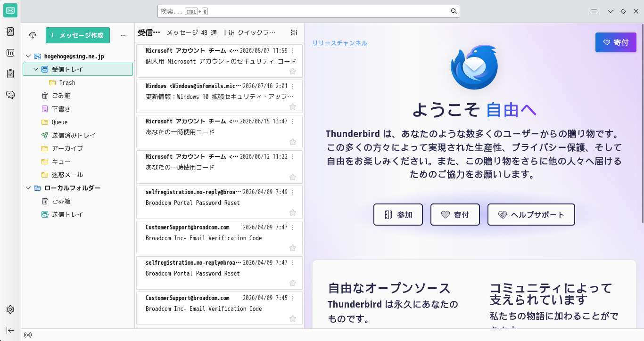Open the リリースチャンネル link
The height and width of the screenshot is (341, 644).
[340, 43]
